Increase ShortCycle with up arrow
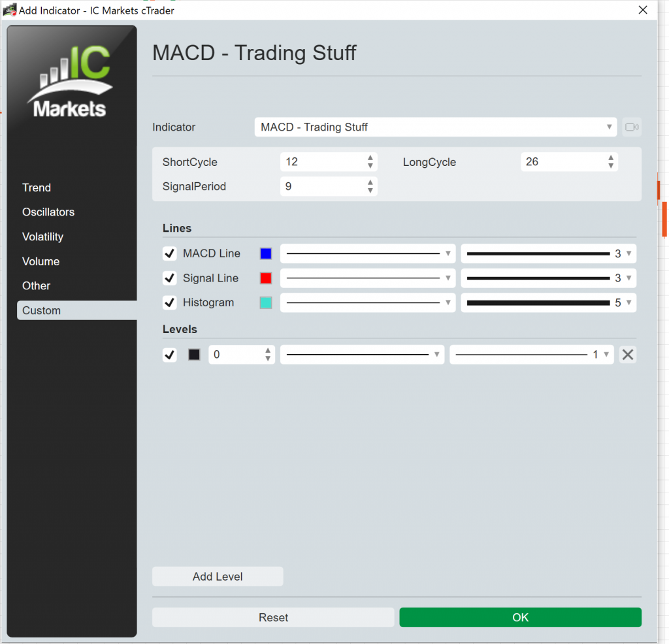 (x=370, y=157)
